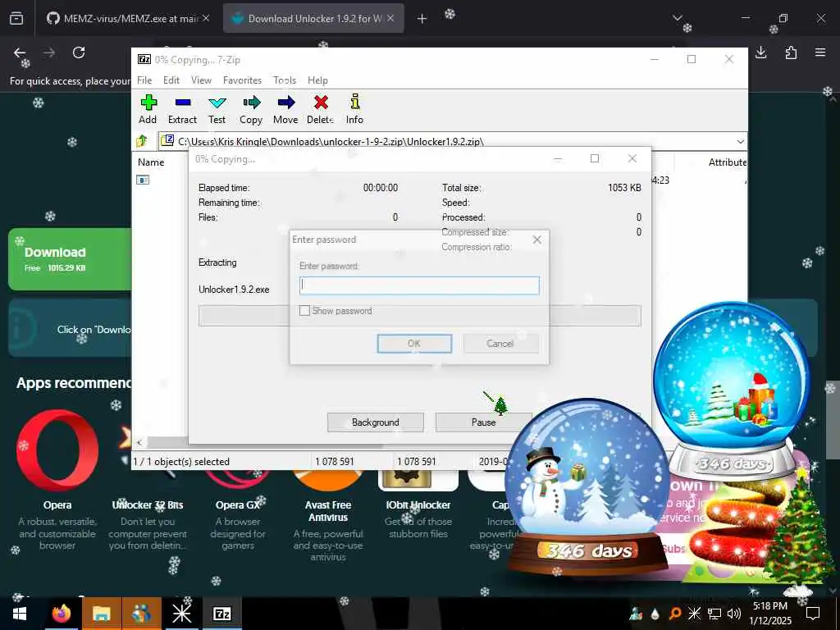Click the Name column header
This screenshot has height=630, width=840.
tap(151, 162)
